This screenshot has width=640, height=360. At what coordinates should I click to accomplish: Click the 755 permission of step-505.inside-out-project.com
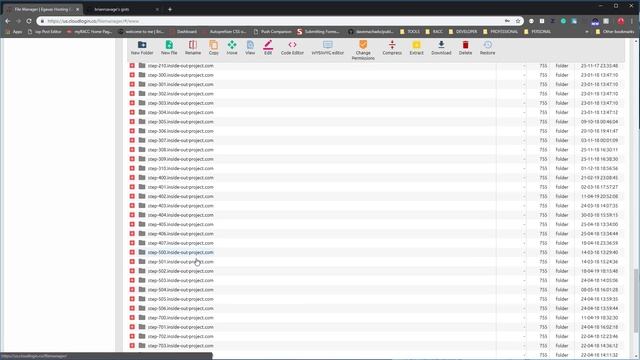tap(543, 299)
